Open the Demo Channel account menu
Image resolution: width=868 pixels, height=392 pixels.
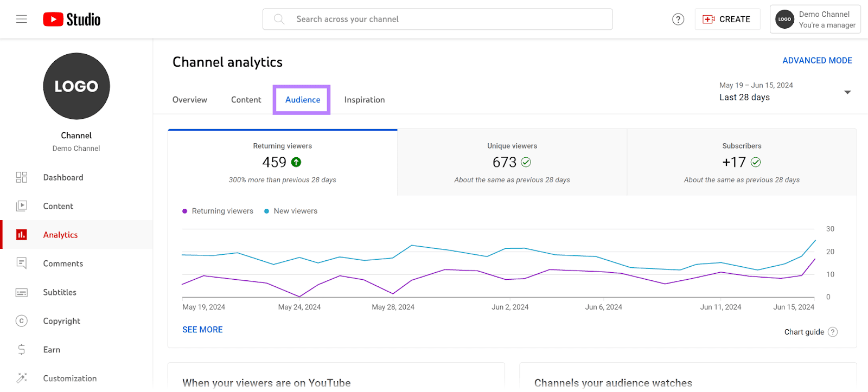click(815, 20)
